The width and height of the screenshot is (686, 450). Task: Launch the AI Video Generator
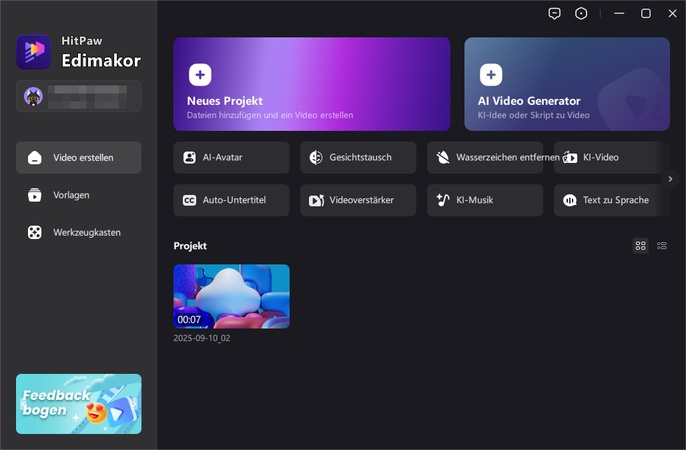(566, 85)
